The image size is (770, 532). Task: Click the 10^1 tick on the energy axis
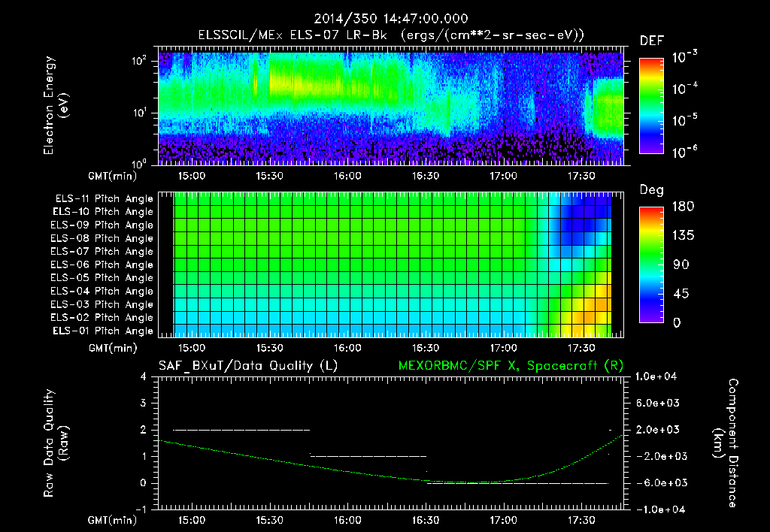tap(139, 113)
